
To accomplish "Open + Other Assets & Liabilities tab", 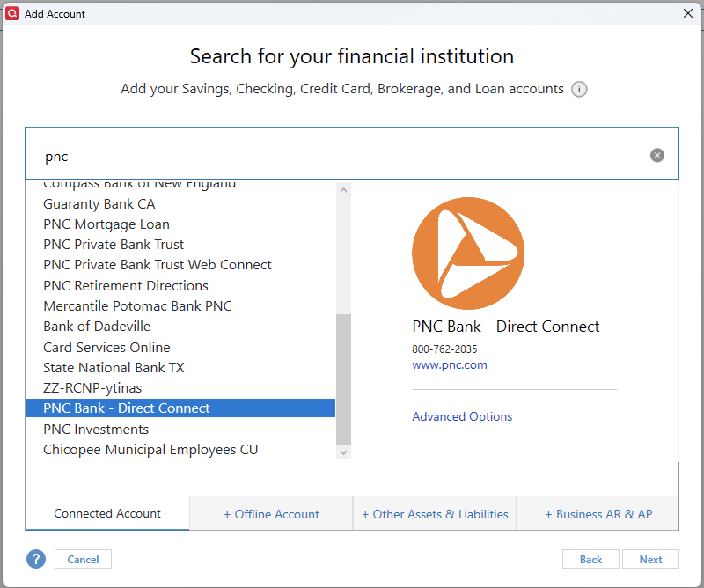I will pyautogui.click(x=435, y=514).
